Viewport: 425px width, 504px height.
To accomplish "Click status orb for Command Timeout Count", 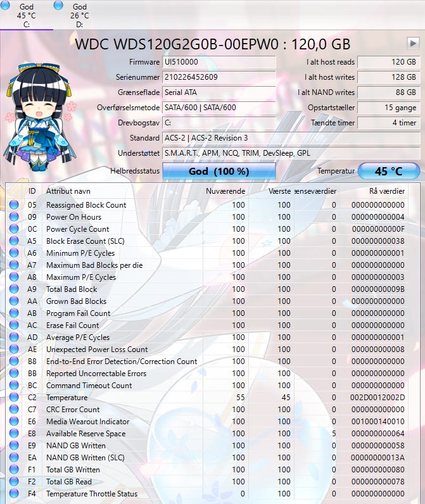I will 14,385.
